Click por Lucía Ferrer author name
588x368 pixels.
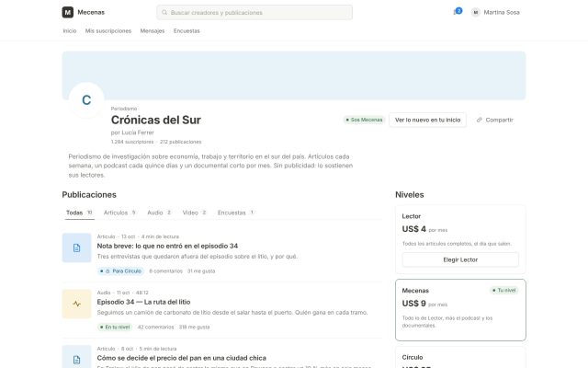point(132,132)
